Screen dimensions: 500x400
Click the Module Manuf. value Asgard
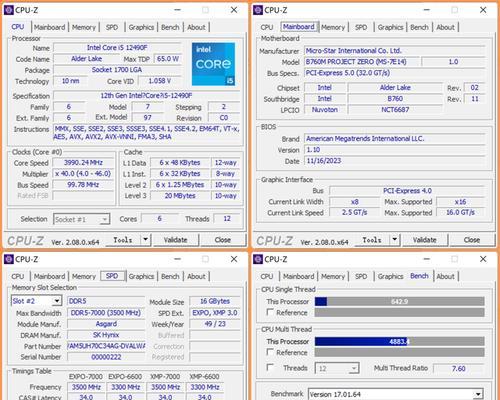tap(106, 324)
